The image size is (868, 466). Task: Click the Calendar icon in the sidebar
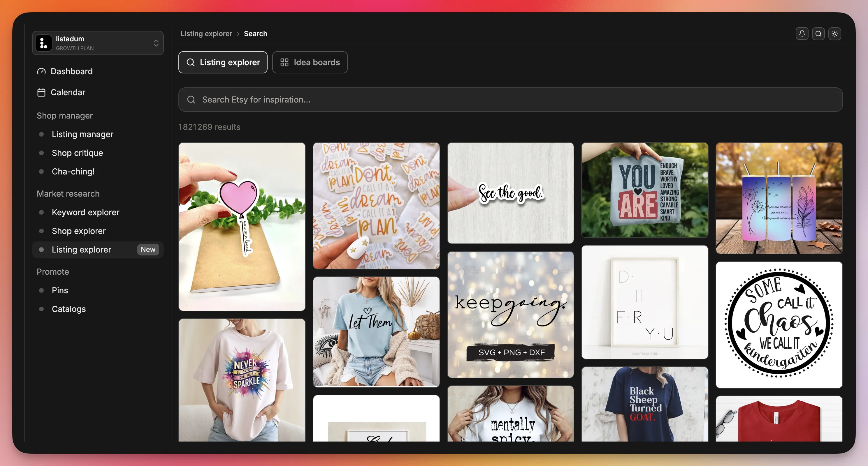(x=41, y=92)
